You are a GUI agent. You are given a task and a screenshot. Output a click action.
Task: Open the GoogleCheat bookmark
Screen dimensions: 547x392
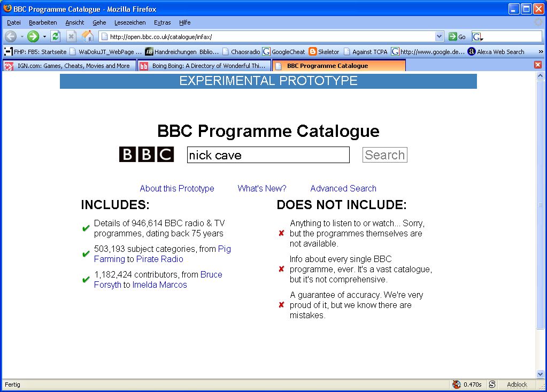(x=284, y=52)
